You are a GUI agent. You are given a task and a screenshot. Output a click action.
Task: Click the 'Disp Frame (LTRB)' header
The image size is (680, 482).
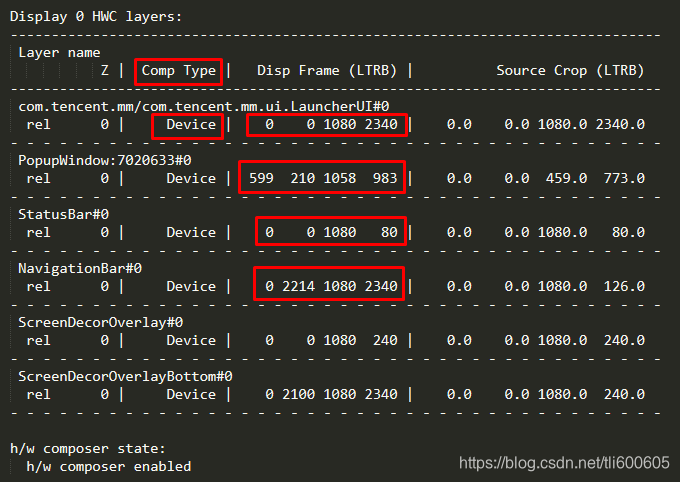pyautogui.click(x=327, y=70)
